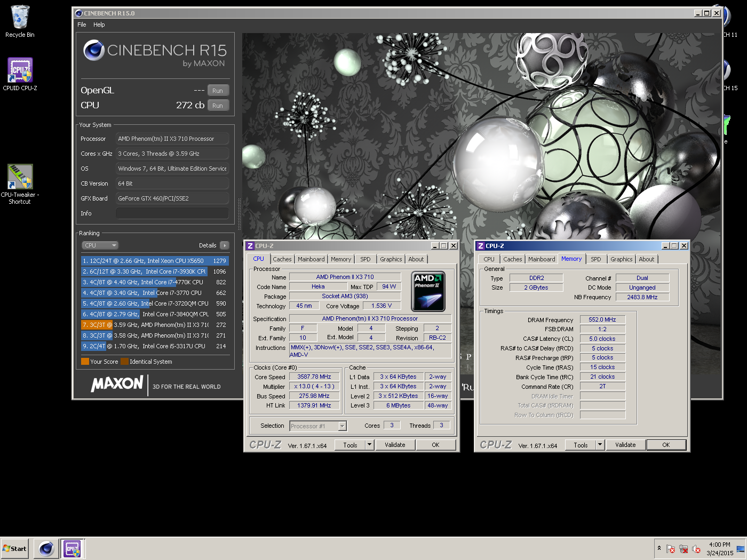
Task: Switch to SPD tab in CPU-Z CPU window
Action: coord(365,259)
